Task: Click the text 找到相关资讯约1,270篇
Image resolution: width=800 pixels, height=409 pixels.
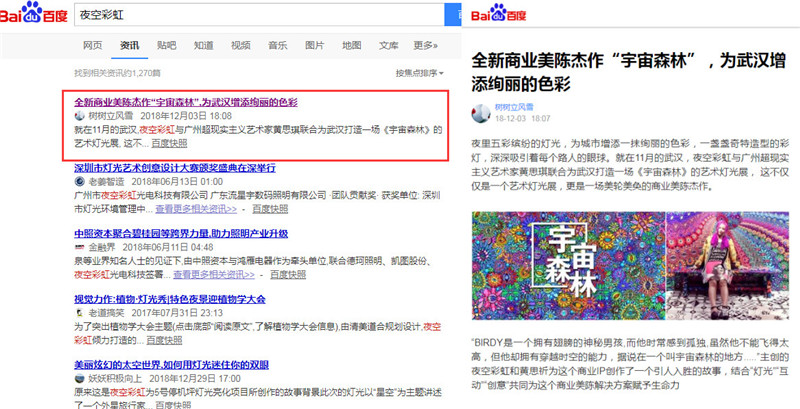Action: (x=117, y=73)
